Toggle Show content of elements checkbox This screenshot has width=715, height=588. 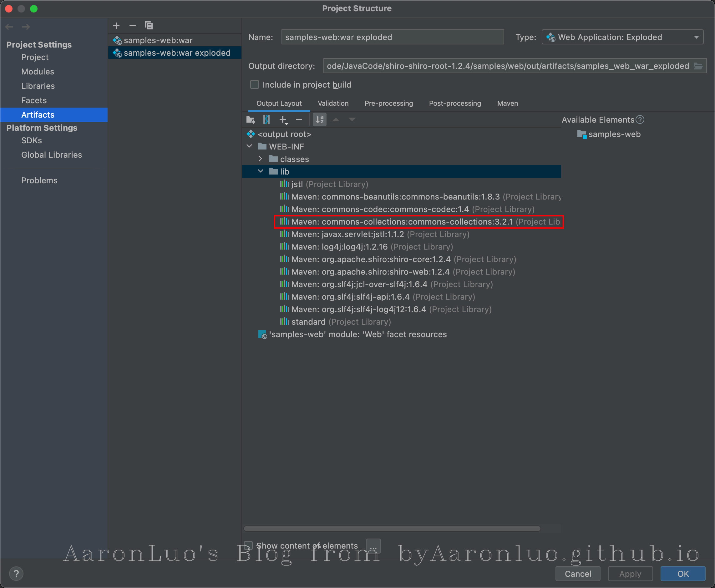pyautogui.click(x=248, y=545)
